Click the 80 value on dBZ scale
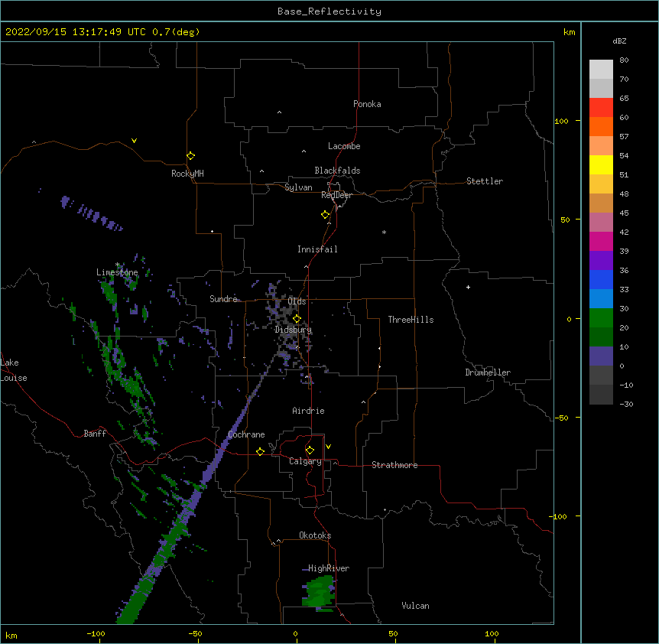Viewport: 659px width, 644px height. click(624, 60)
